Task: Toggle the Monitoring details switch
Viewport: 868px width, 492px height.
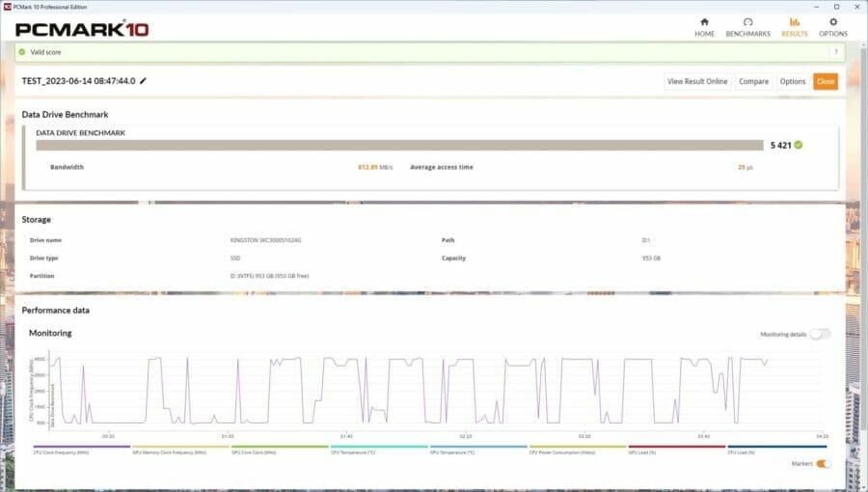Action: (x=820, y=334)
